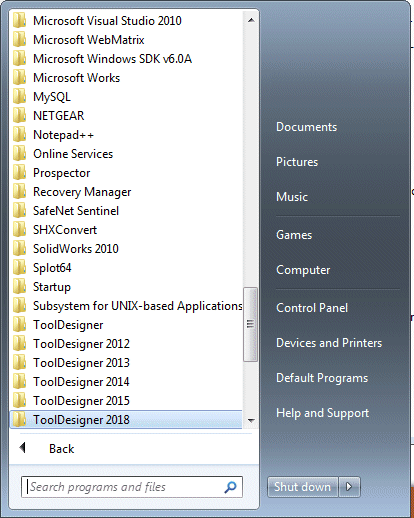
Task: Click the scrollbar down arrow
Action: point(251,421)
